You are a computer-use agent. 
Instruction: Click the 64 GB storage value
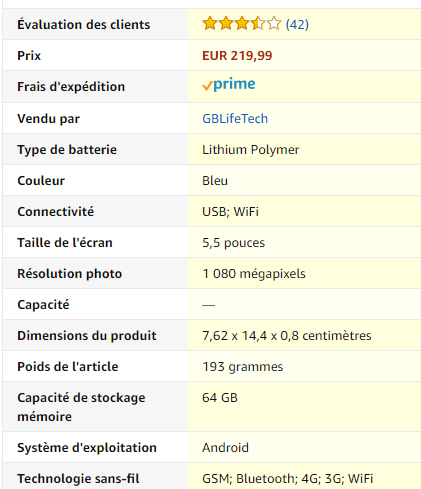(220, 398)
